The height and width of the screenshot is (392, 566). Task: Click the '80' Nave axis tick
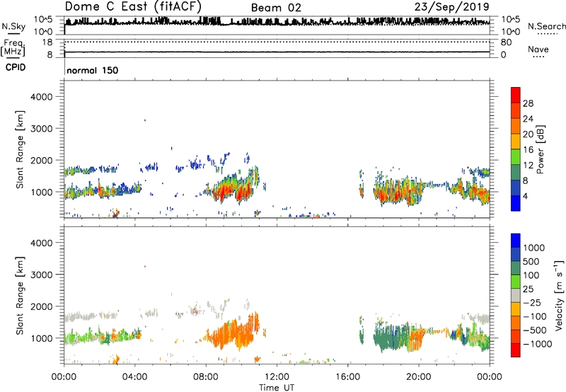[506, 42]
